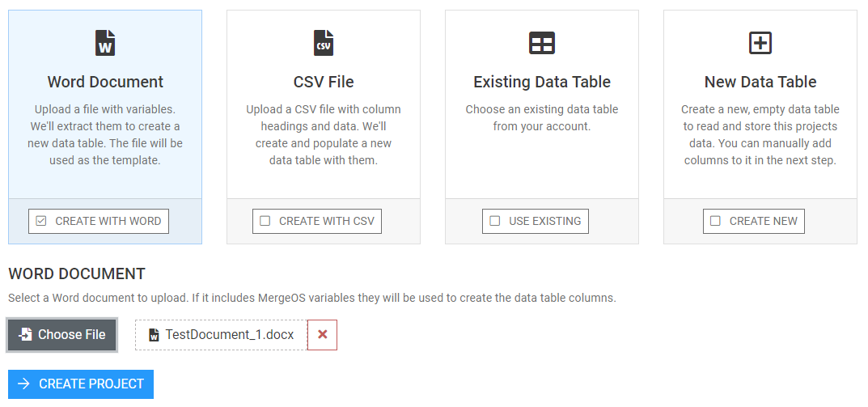Select the Word Document card heading

tap(105, 82)
